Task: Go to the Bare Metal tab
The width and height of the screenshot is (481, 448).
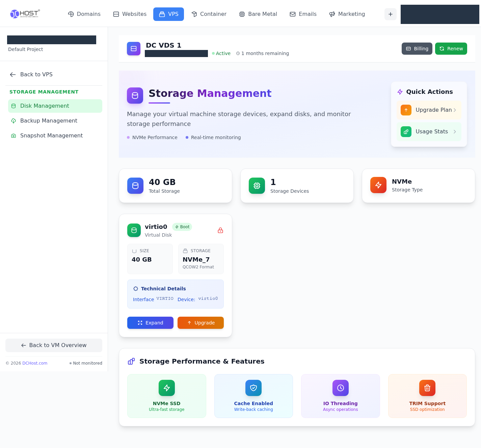Action: pyautogui.click(x=258, y=14)
